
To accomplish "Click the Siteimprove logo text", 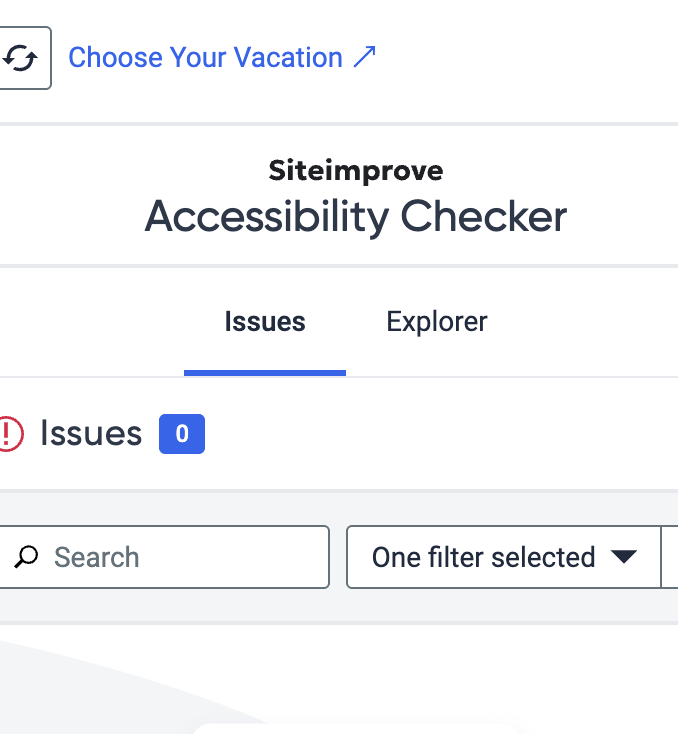I will pos(356,171).
